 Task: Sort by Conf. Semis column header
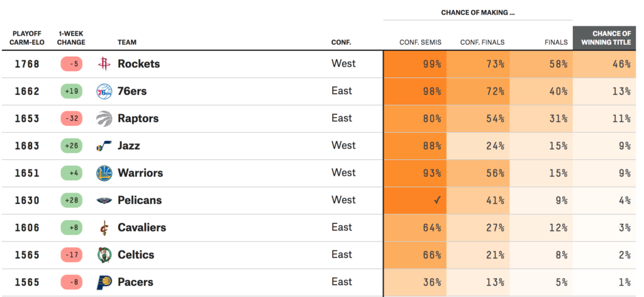click(x=420, y=43)
